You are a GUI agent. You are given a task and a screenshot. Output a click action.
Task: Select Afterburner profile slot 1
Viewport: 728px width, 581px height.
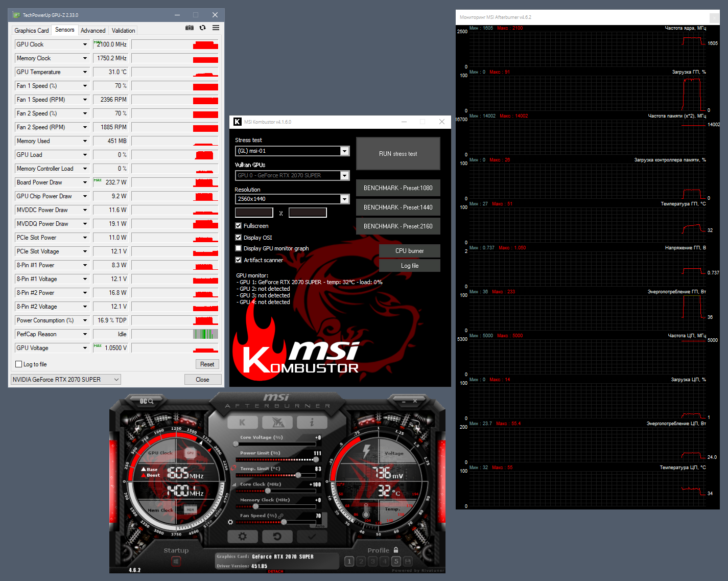click(349, 562)
